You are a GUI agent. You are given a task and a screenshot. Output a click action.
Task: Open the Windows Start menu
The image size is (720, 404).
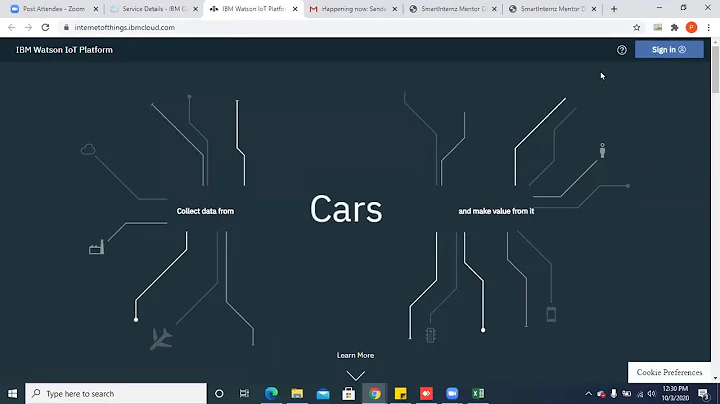click(12, 393)
